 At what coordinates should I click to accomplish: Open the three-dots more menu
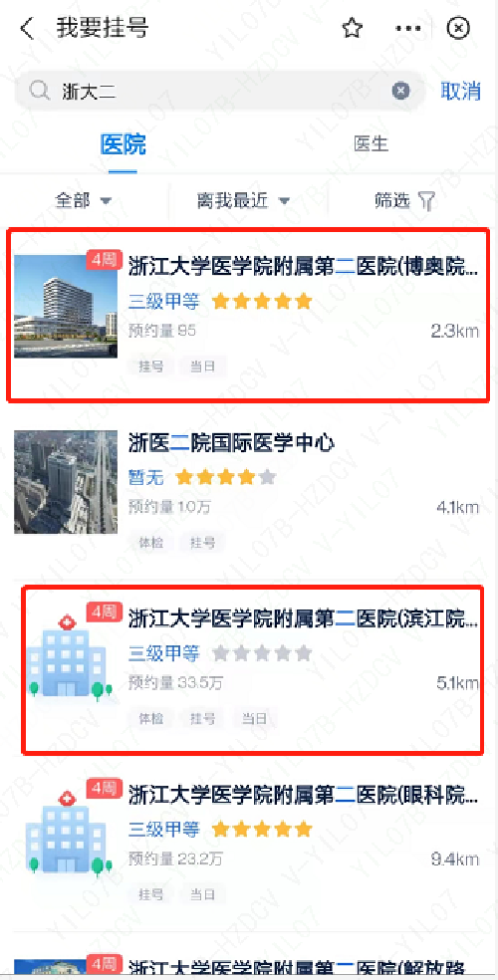click(x=408, y=28)
